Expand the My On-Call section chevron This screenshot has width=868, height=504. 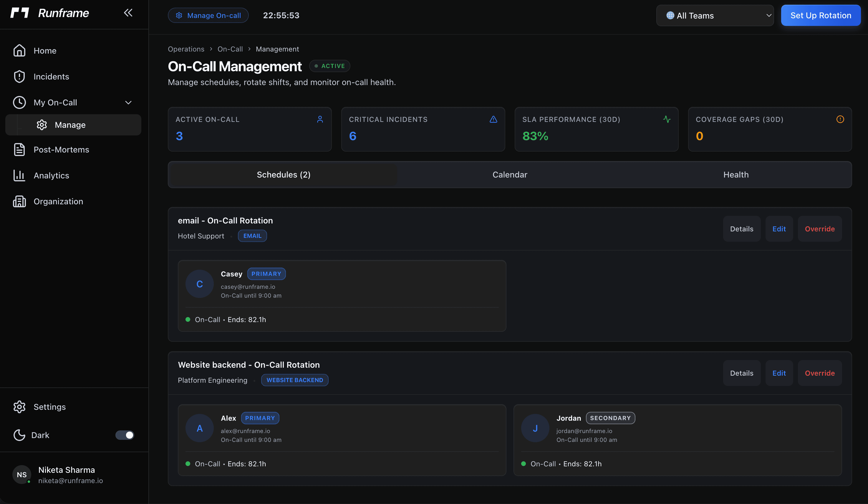(x=128, y=102)
